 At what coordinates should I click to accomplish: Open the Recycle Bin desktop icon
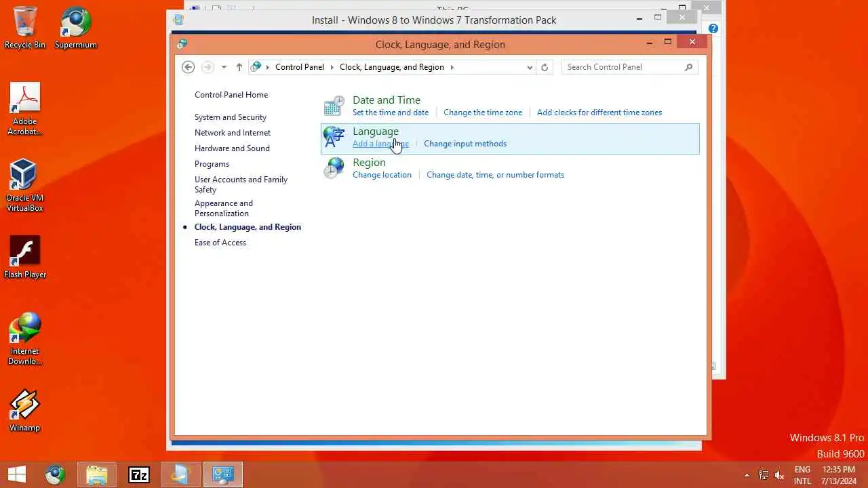coord(25,27)
